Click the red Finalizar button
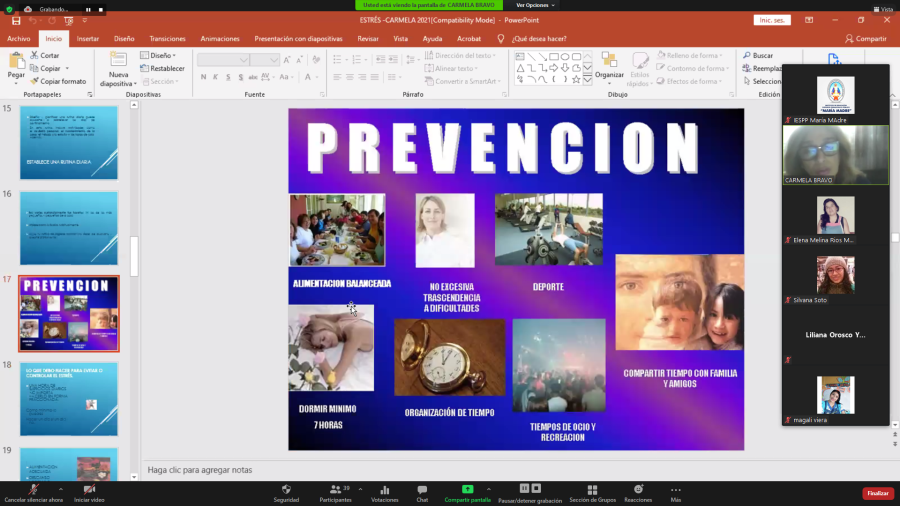 [877, 493]
